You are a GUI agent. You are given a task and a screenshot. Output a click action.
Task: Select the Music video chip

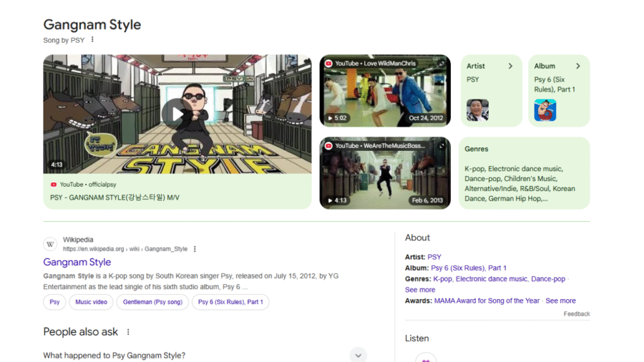tap(91, 302)
